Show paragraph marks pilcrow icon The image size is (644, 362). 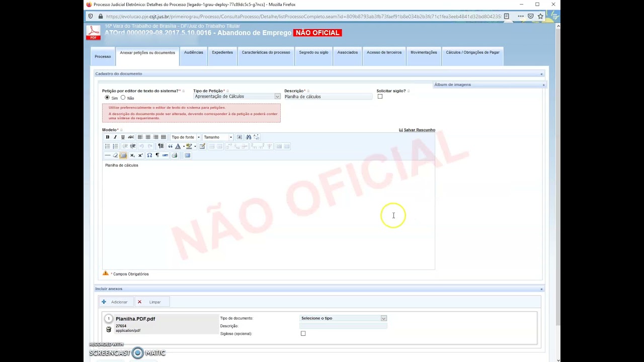pos(157,155)
